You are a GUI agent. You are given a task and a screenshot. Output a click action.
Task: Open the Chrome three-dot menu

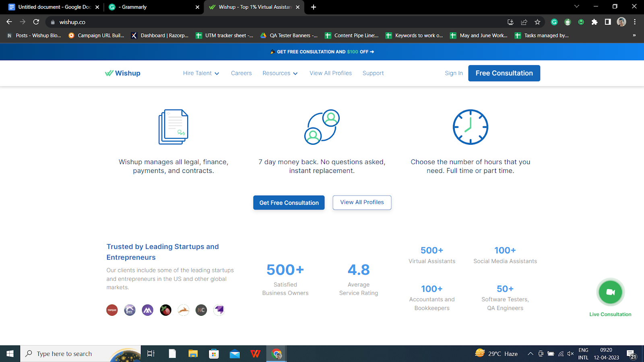635,22
